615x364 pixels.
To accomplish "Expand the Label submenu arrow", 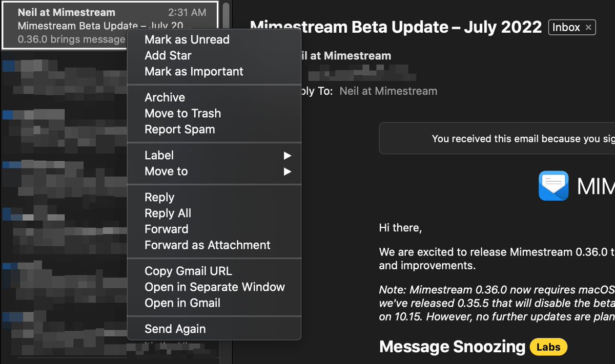I will (x=288, y=155).
